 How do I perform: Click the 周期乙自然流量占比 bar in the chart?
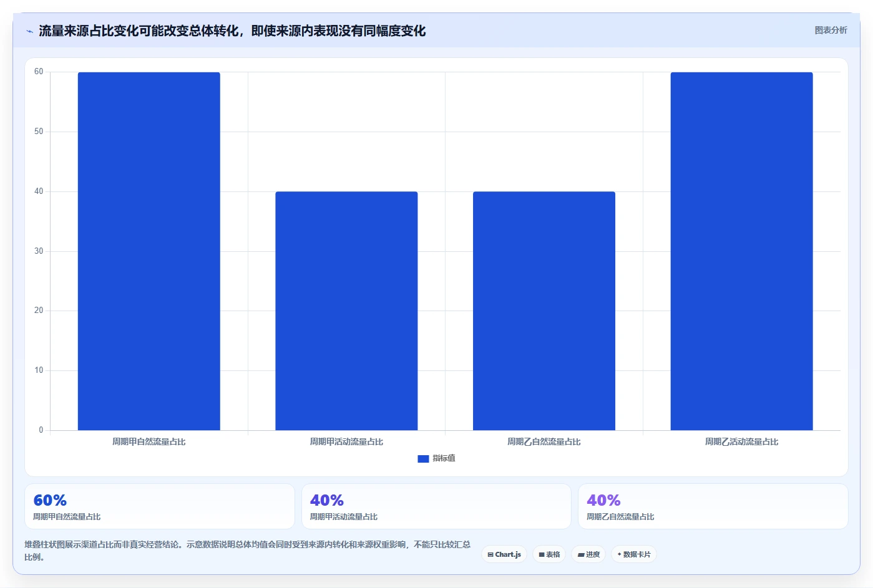click(544, 311)
